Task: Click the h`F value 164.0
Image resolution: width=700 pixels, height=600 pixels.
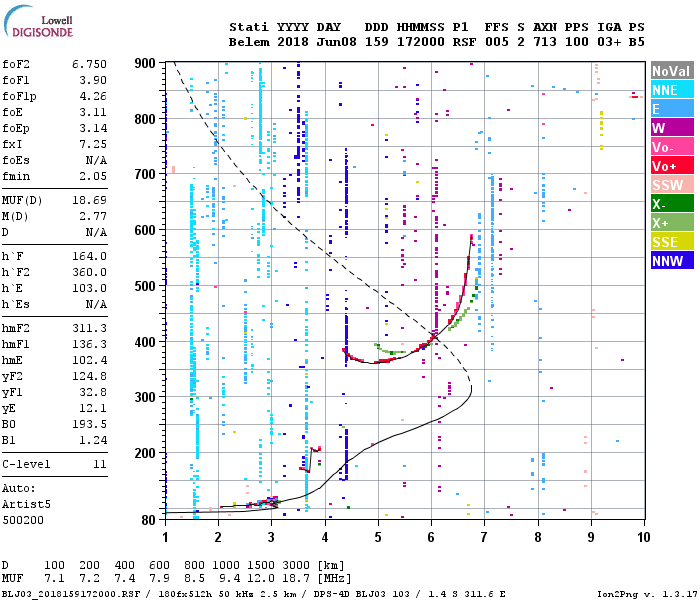Action: [x=89, y=256]
